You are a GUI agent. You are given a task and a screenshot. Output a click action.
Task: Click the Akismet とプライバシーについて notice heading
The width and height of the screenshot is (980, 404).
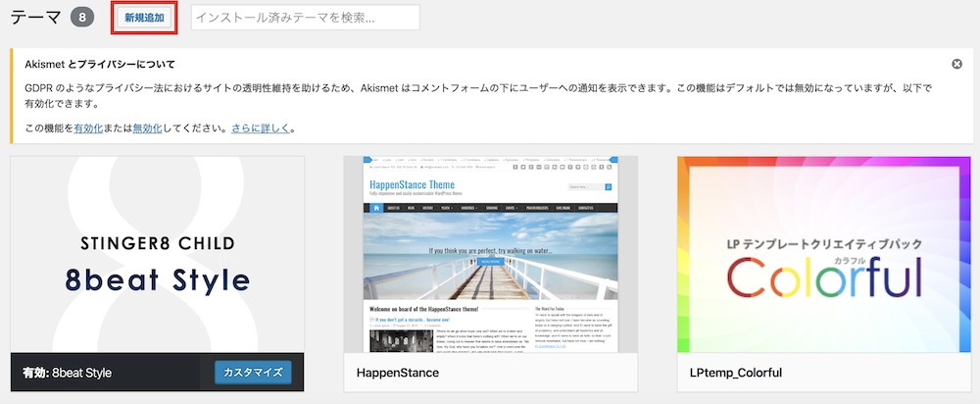[x=98, y=64]
